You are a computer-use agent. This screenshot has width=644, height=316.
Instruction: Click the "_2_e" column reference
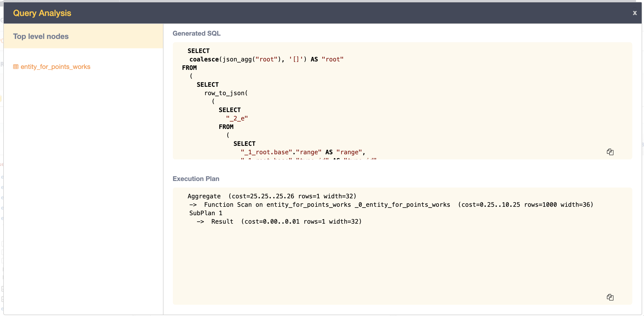tap(237, 118)
